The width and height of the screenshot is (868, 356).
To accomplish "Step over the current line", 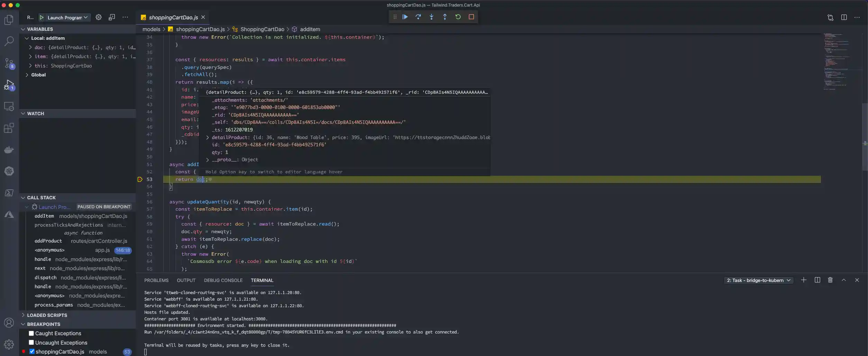I will (x=418, y=17).
